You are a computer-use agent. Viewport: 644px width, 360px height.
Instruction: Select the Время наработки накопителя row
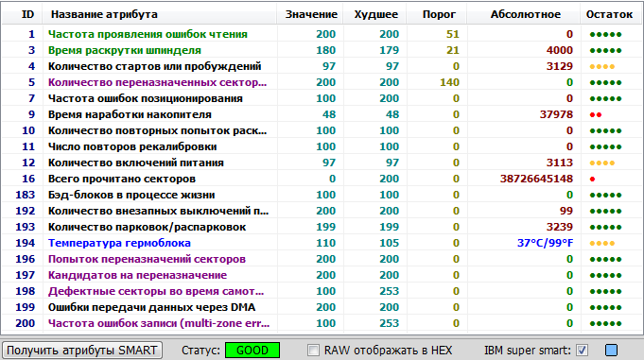[322, 114]
